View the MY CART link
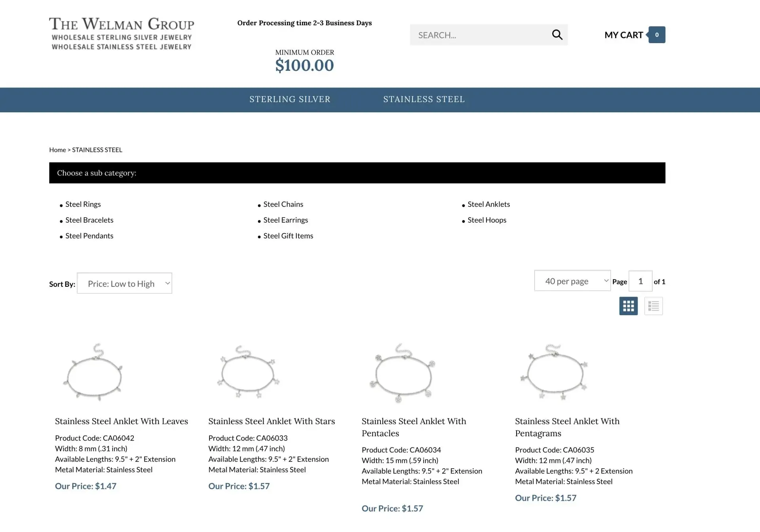The height and width of the screenshot is (532, 760). point(623,35)
